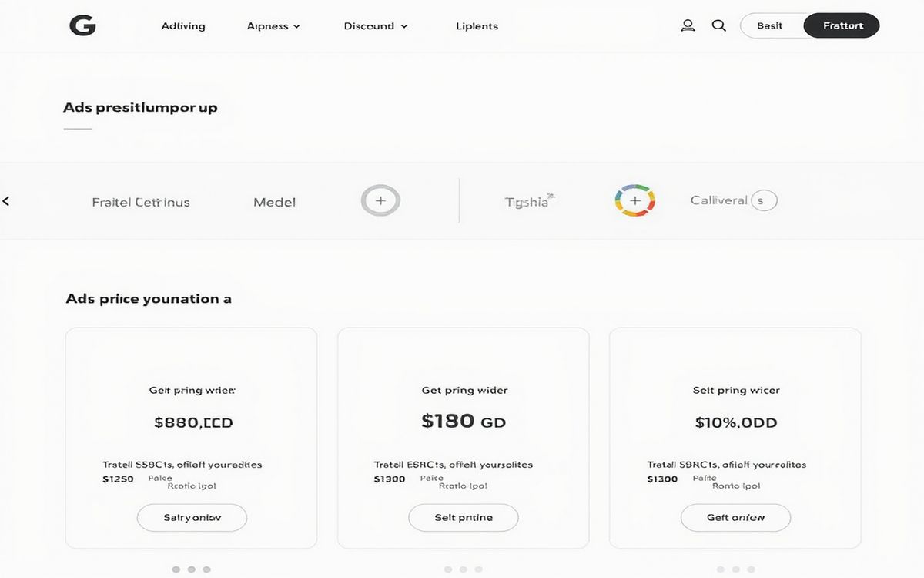Expand the Discound dropdown menu
924x578 pixels.
376,26
